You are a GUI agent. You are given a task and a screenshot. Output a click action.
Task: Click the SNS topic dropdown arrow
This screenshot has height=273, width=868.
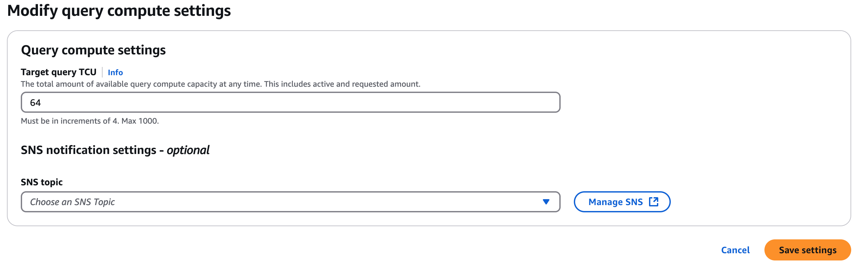[x=546, y=202]
